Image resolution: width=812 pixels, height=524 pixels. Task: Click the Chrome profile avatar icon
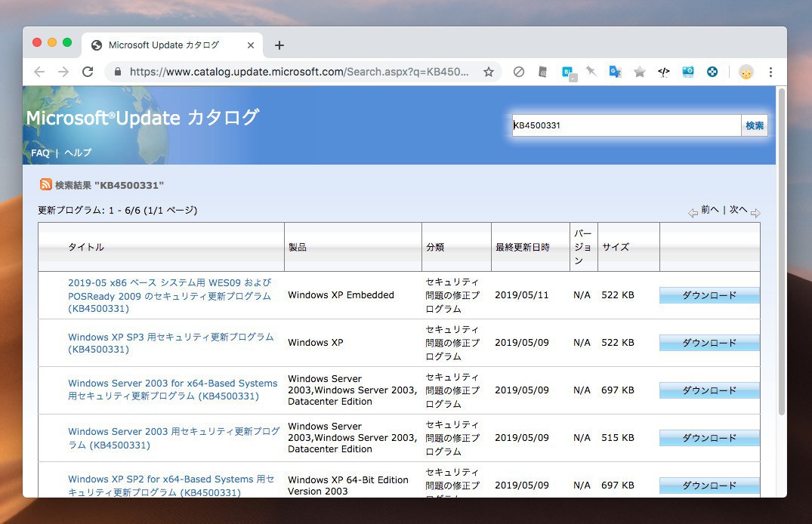point(746,72)
